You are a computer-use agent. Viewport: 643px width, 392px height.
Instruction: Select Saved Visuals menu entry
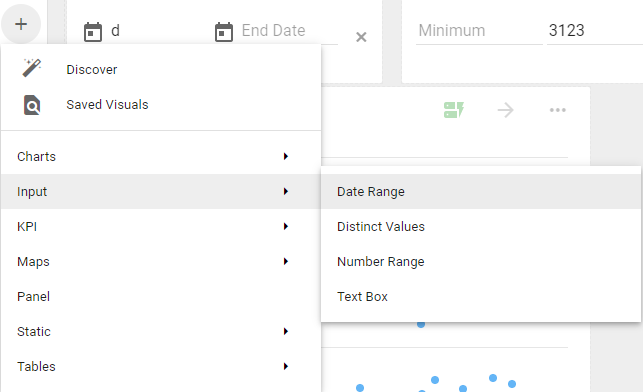(161, 105)
